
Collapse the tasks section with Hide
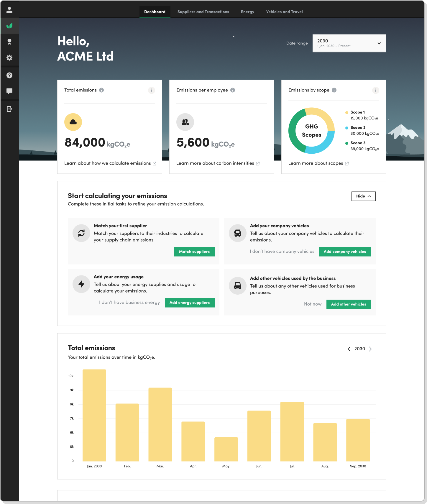click(364, 196)
